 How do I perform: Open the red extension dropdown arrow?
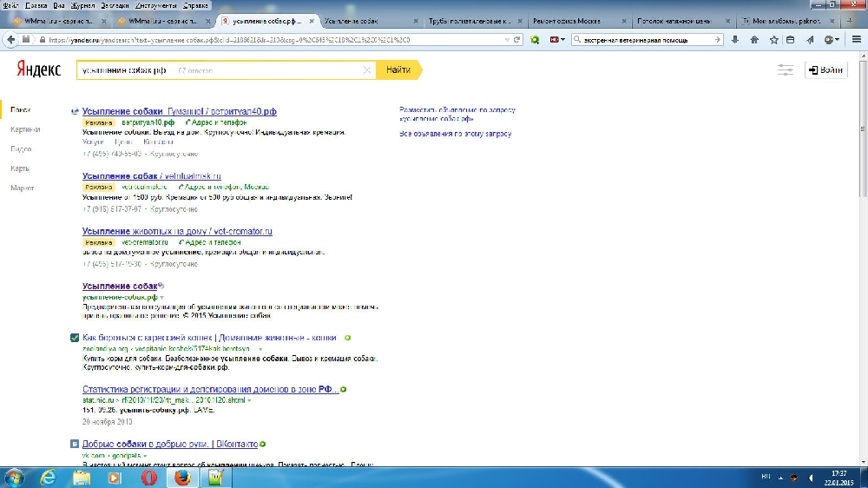562,40
